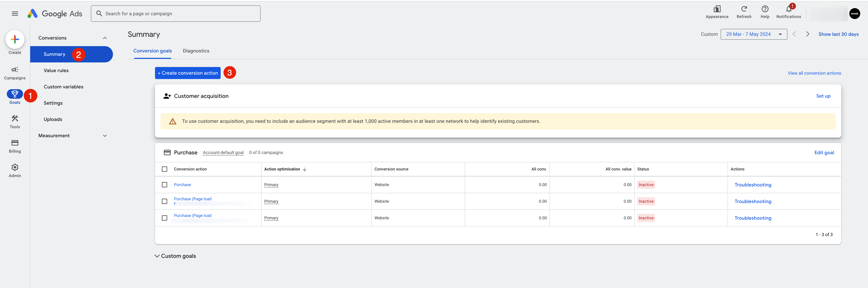The height and width of the screenshot is (288, 868).
Task: Click the Create plus icon
Action: coord(15,39)
